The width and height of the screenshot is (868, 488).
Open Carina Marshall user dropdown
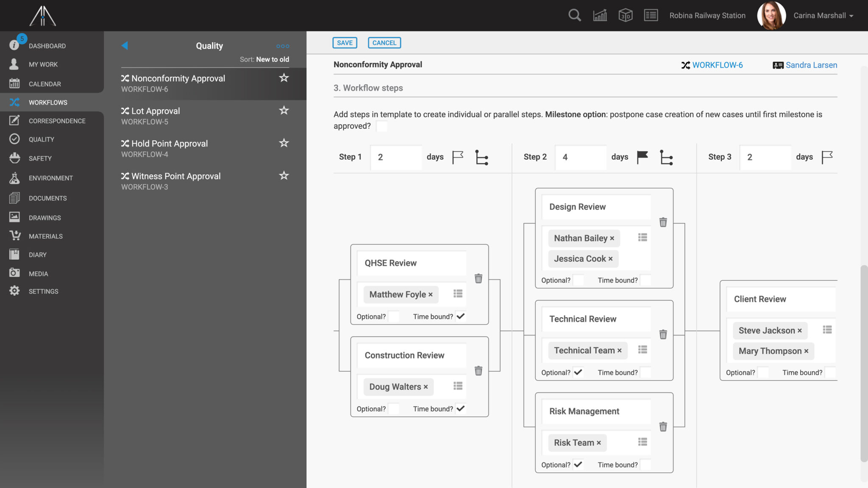pos(823,16)
